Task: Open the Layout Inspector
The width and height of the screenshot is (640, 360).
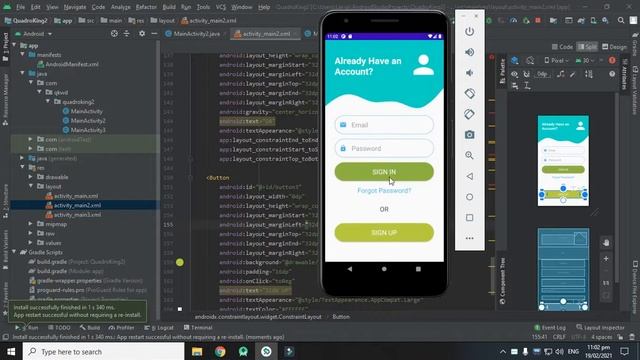Action: [600, 327]
